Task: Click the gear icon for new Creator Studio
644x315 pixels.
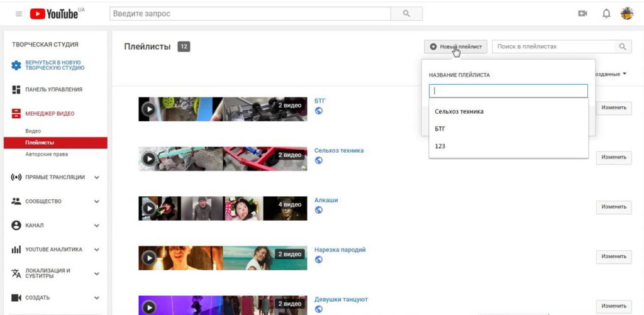Action: [x=16, y=65]
